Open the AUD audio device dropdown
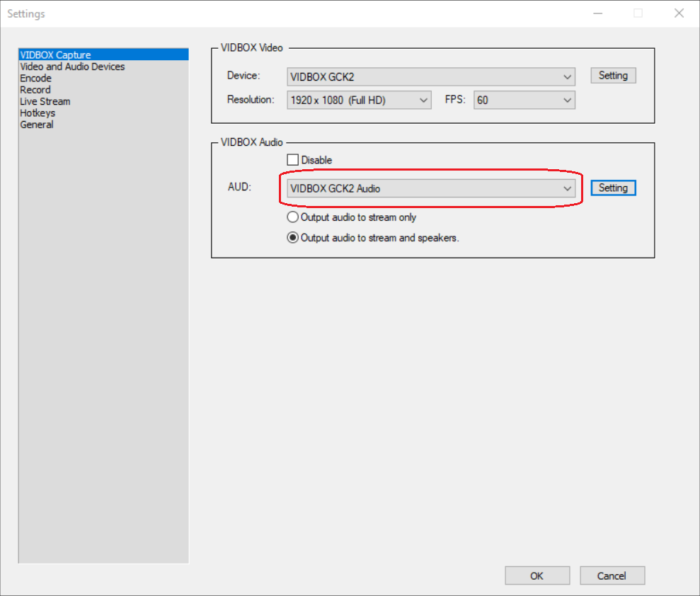 pos(430,188)
